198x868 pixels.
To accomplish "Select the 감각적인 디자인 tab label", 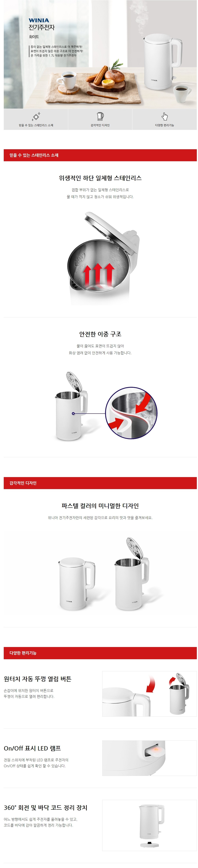I will (100, 125).
